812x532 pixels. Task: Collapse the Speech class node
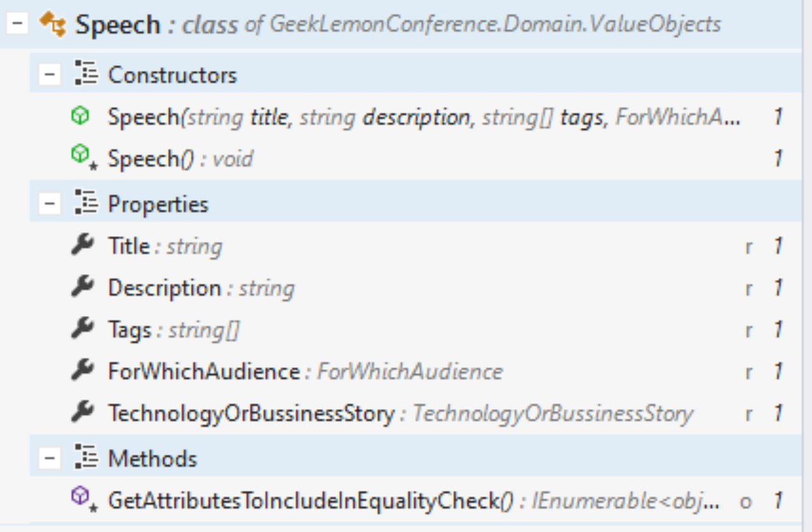pos(18,24)
